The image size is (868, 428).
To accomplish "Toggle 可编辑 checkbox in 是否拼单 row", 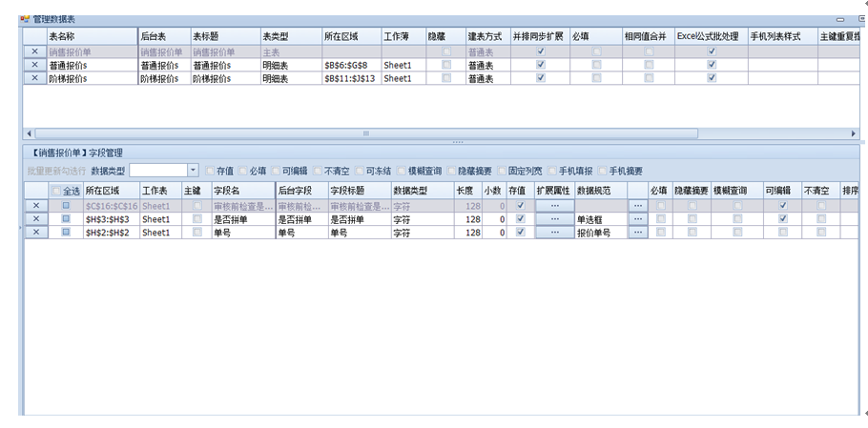I will (782, 218).
